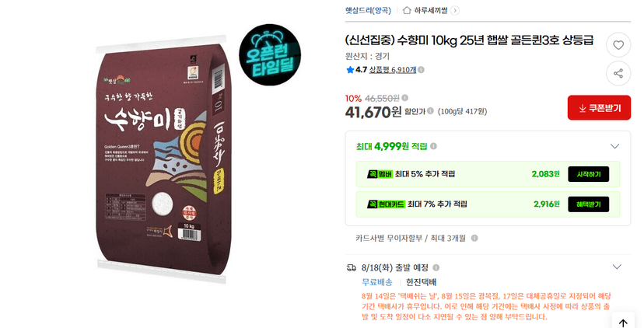The height and width of the screenshot is (328, 644).
Task: Open info icon next to 상품평 6,910개
Action: pos(421,70)
